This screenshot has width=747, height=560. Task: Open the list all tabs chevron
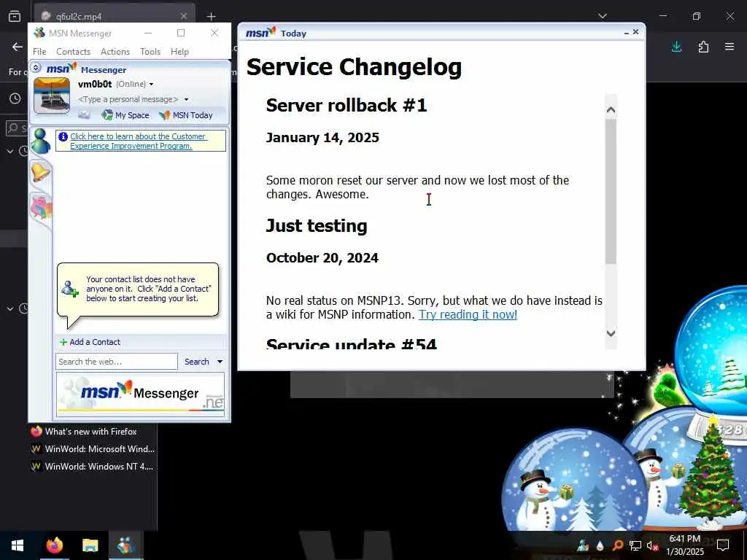click(x=603, y=16)
